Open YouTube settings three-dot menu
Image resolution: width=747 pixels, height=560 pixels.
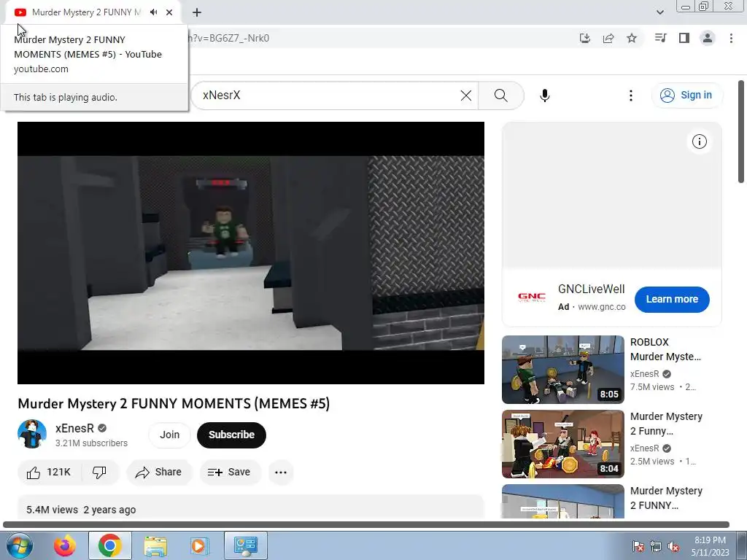(x=631, y=96)
